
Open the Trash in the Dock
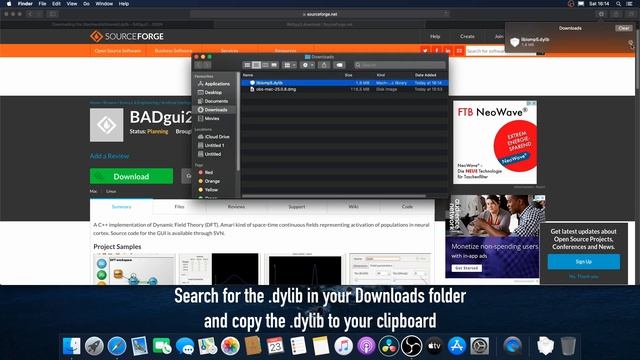point(568,346)
